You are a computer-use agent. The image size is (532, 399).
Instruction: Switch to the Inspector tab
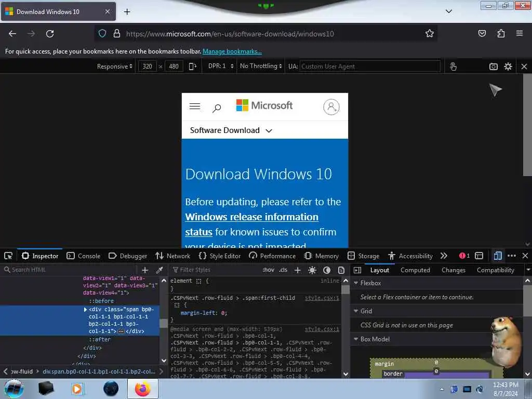point(40,256)
